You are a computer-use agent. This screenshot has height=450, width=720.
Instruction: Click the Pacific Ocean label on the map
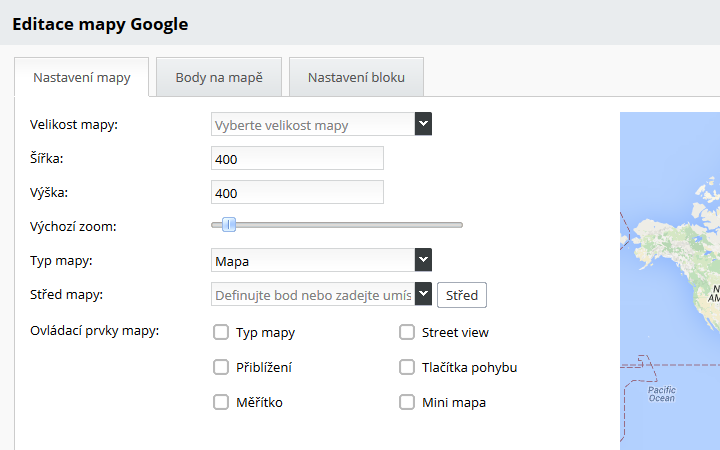pyautogui.click(x=662, y=394)
